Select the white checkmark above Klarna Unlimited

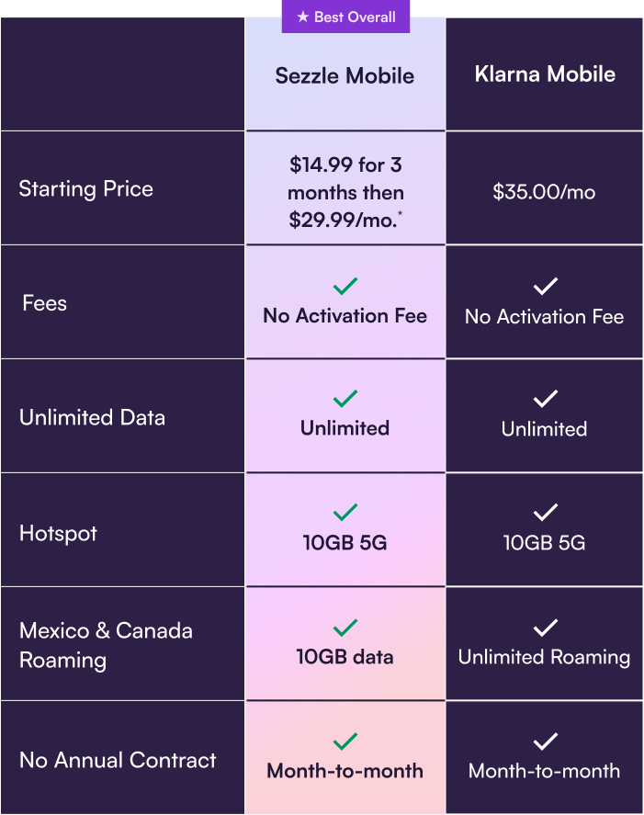click(x=546, y=399)
